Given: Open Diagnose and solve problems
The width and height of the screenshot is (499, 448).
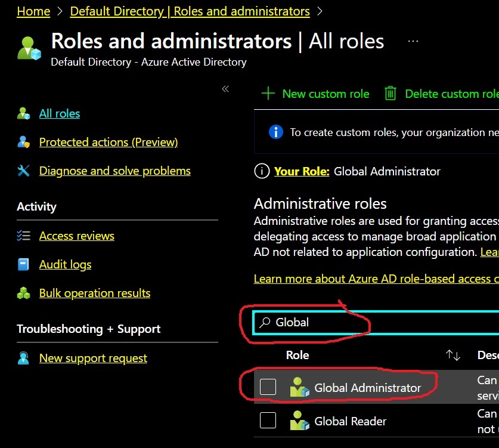Looking at the screenshot, I should (115, 171).
